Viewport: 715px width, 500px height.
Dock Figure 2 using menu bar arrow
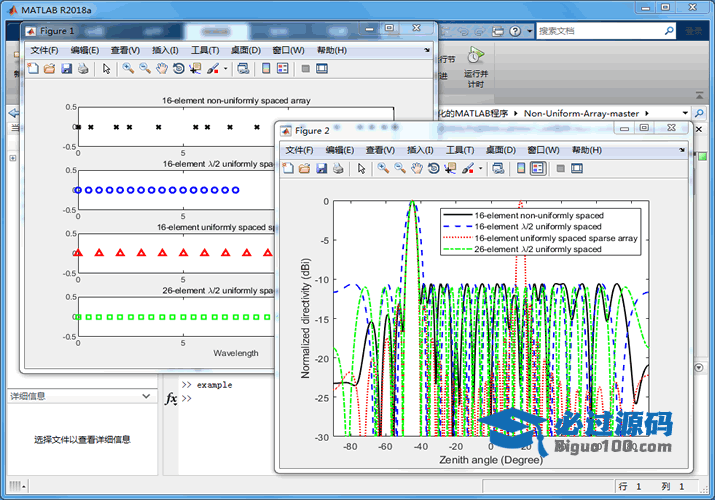(682, 149)
